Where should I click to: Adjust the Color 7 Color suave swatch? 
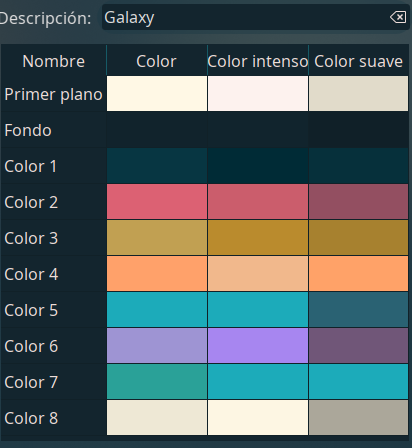click(359, 382)
